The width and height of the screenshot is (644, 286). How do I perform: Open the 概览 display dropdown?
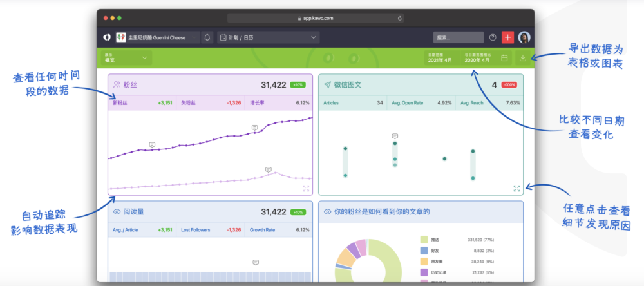tap(126, 58)
